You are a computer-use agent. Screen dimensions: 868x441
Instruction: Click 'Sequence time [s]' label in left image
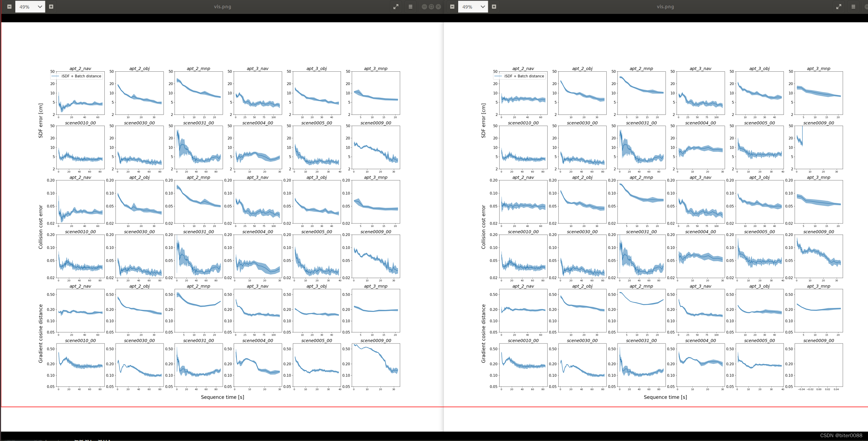[223, 397]
